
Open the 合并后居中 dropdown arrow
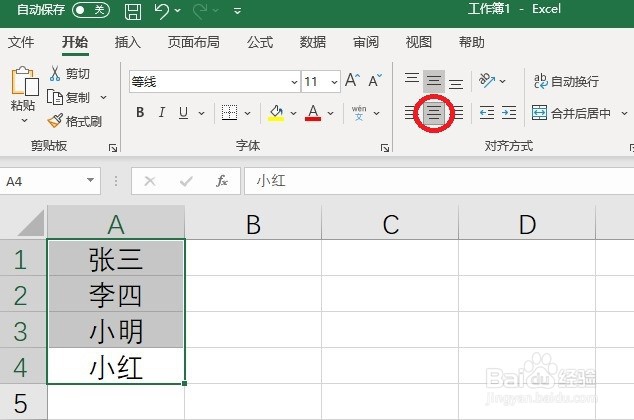point(624,114)
